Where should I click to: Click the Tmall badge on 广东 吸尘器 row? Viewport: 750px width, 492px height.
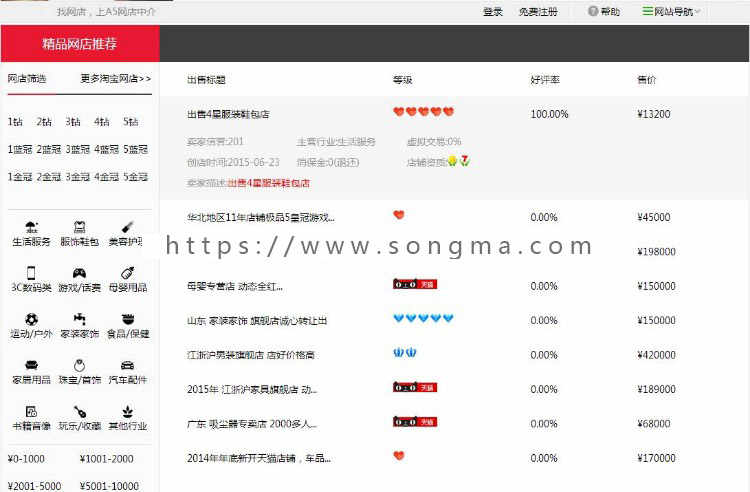415,422
